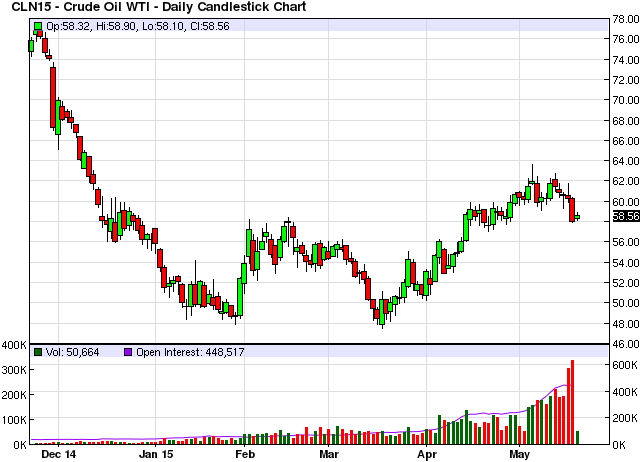Click the 'Cl:58.56' value in the legend
The height and width of the screenshot is (462, 642).
[210, 26]
